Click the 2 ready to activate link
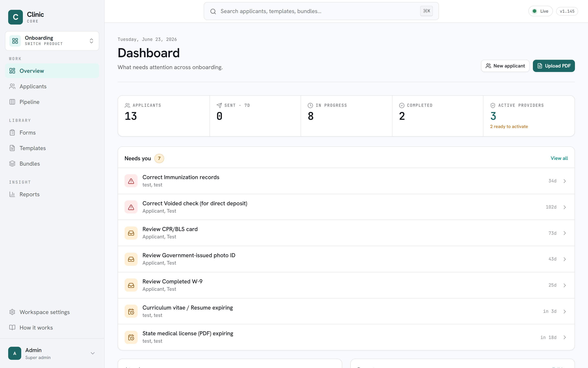 click(x=509, y=127)
